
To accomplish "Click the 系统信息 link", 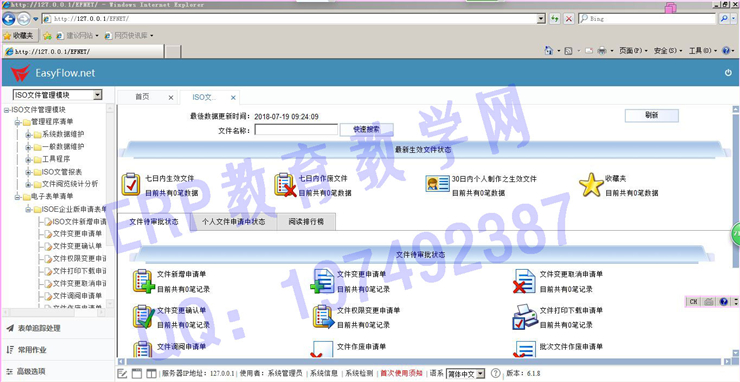I will [x=324, y=374].
